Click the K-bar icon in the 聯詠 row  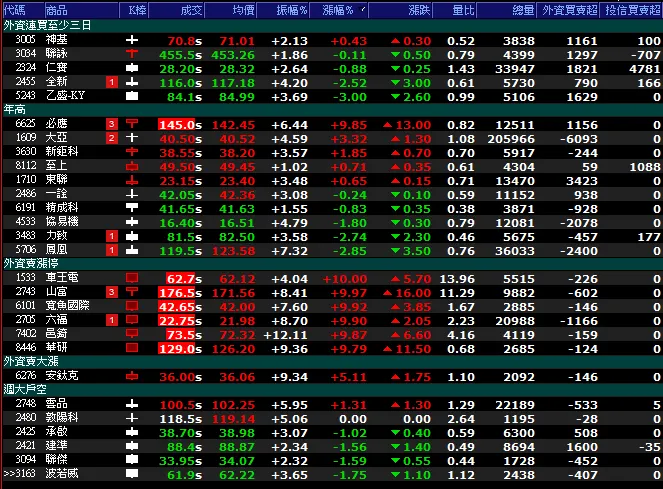132,54
